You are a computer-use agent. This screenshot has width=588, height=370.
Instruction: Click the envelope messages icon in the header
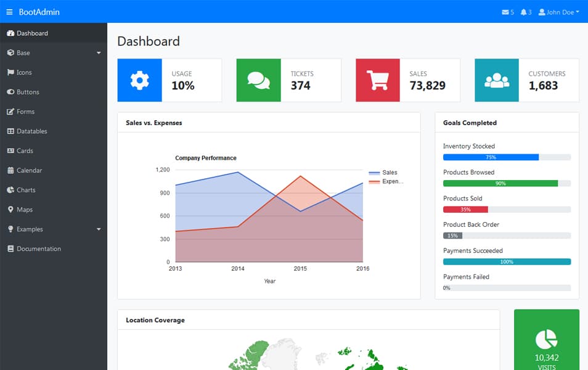tap(507, 12)
